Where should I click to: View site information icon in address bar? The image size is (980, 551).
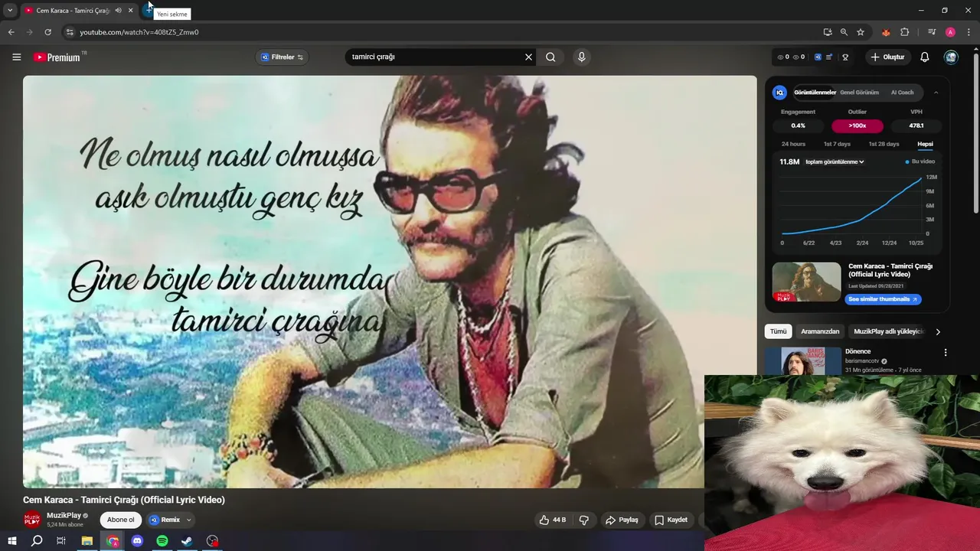(x=70, y=32)
